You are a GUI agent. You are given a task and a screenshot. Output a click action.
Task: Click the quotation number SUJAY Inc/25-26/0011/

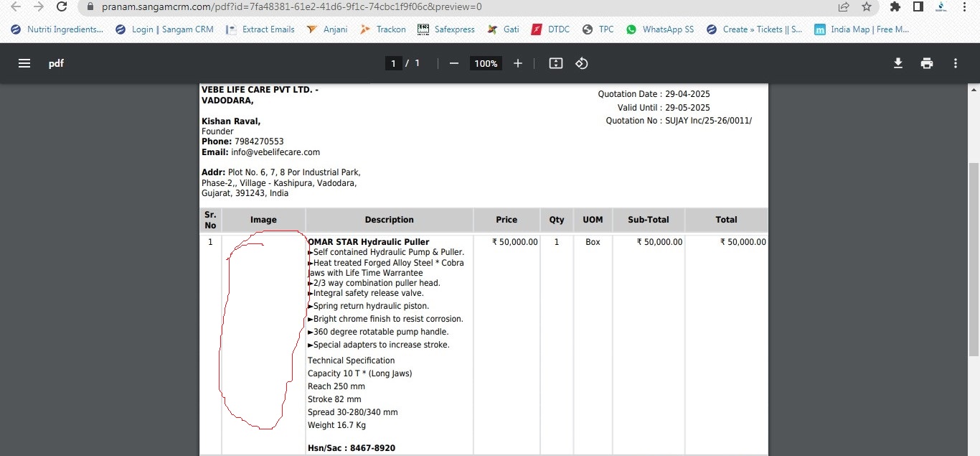[x=708, y=121]
